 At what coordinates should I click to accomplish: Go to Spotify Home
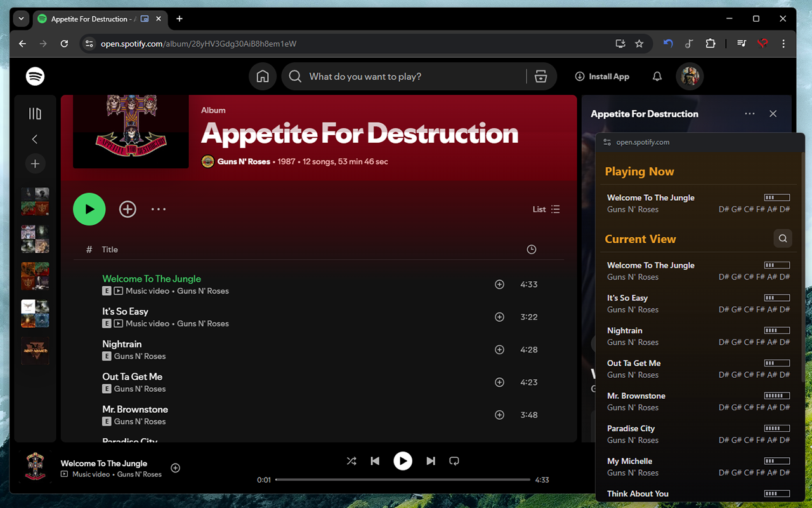263,76
